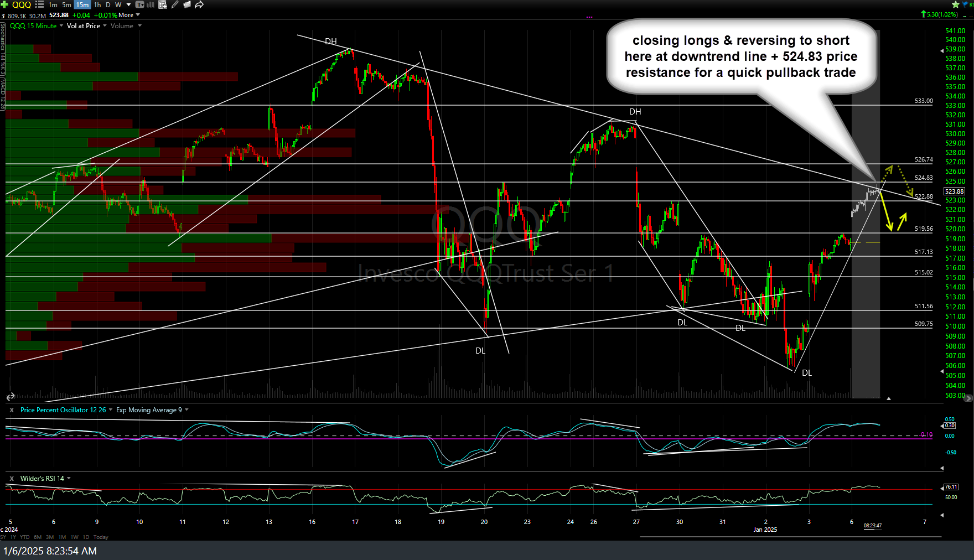This screenshot has width=974, height=560.
Task: Click the calculator icon in the toolbar
Action: [x=163, y=4]
